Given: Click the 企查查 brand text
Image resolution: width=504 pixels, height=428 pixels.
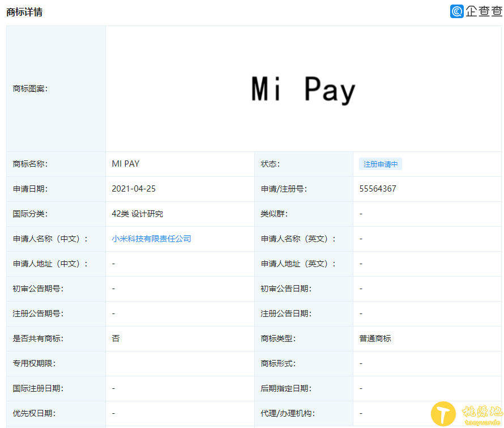Looking at the screenshot, I should 484,11.
